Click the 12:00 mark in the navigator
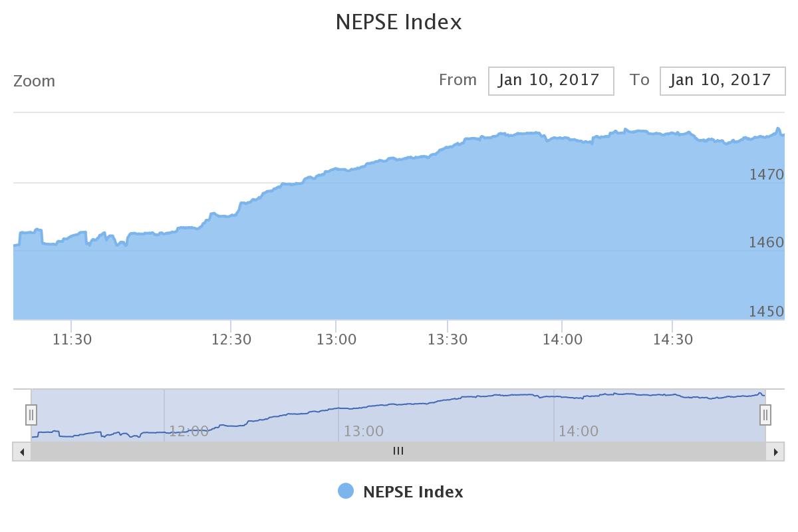The width and height of the screenshot is (798, 532). click(x=188, y=431)
